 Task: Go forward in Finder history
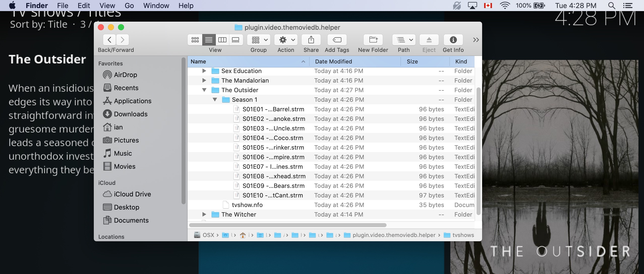123,40
